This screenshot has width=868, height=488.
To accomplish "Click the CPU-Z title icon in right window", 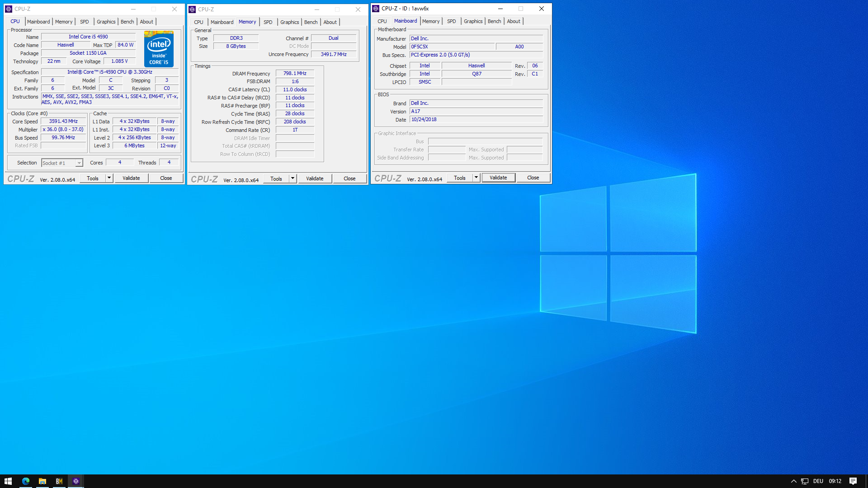I will point(376,9).
